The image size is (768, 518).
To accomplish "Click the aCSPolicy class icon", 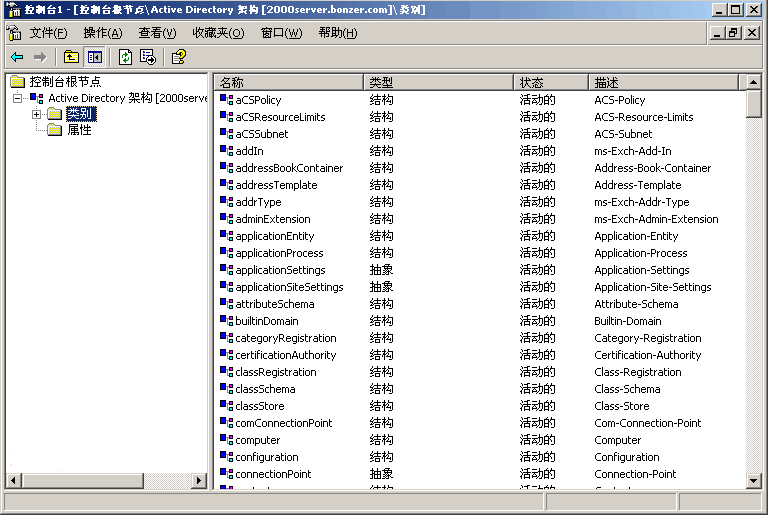I will click(x=226, y=100).
